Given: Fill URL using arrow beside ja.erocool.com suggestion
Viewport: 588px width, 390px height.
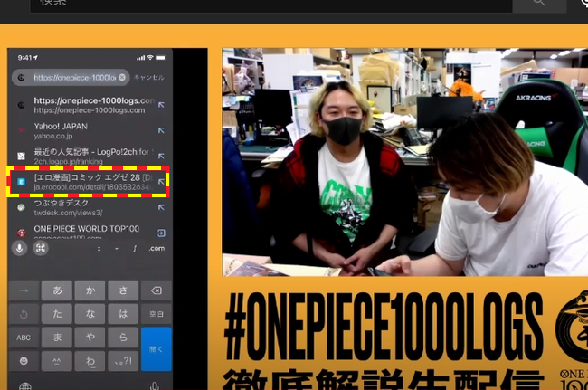Looking at the screenshot, I should pos(161,182).
